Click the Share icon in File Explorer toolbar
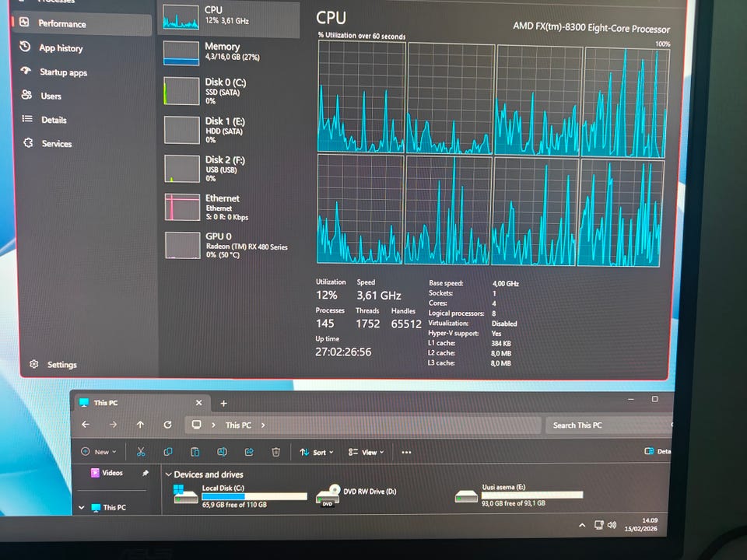The height and width of the screenshot is (560, 747). click(249, 451)
